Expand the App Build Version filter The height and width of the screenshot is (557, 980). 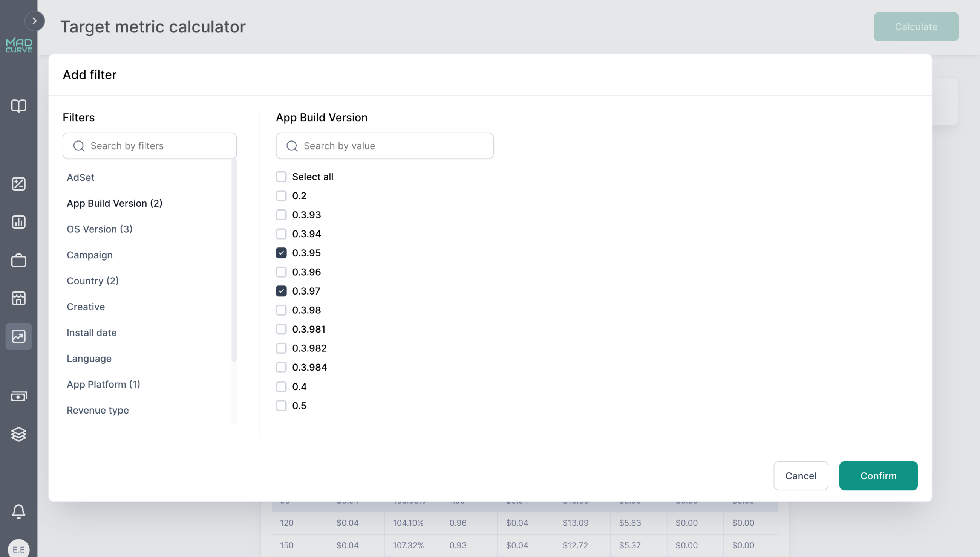[115, 203]
